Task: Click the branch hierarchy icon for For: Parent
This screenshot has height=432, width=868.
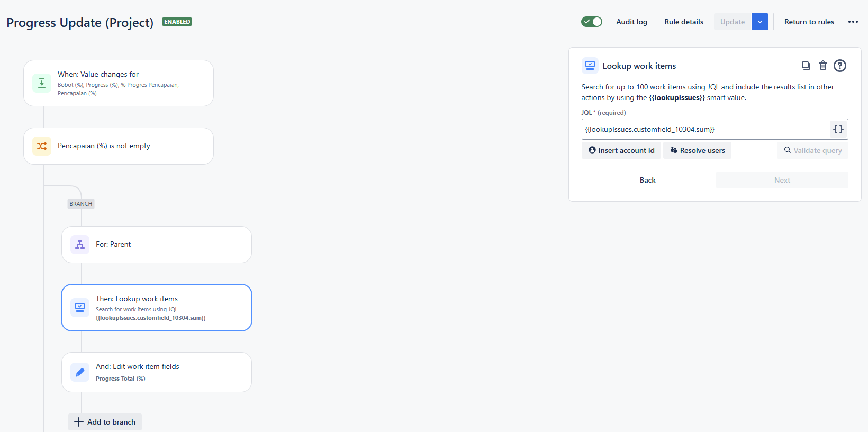Action: (80, 245)
